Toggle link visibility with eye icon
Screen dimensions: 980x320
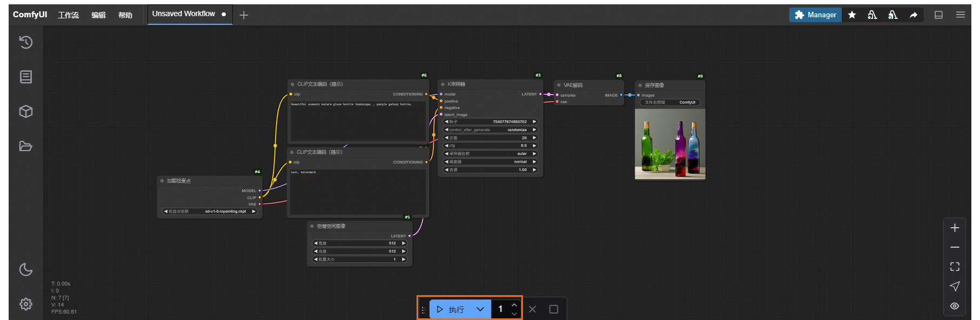coord(955,306)
